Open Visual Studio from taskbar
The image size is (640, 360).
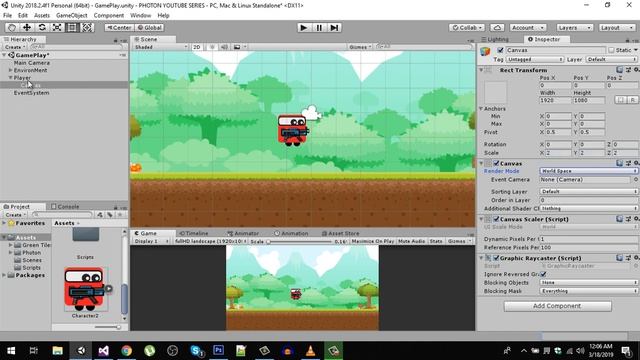pyautogui.click(x=103, y=351)
